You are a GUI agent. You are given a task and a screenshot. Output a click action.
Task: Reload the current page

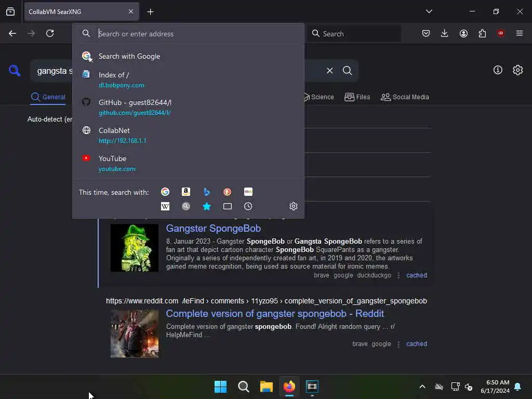coord(50,33)
